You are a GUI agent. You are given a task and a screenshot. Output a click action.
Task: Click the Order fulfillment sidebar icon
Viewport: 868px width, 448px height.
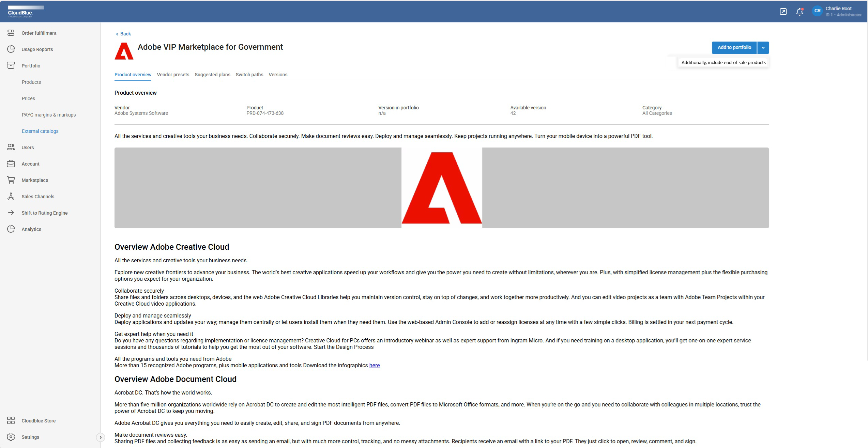[x=11, y=33]
